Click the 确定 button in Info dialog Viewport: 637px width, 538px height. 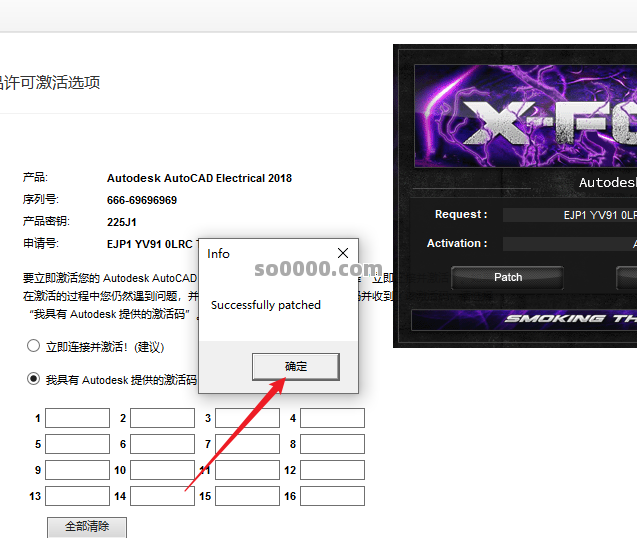(x=296, y=367)
